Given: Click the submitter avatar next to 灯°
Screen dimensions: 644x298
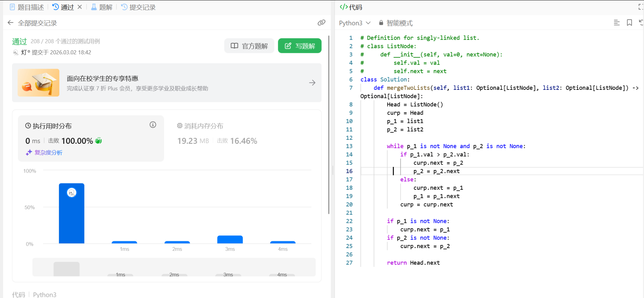Looking at the screenshot, I should pos(16,52).
